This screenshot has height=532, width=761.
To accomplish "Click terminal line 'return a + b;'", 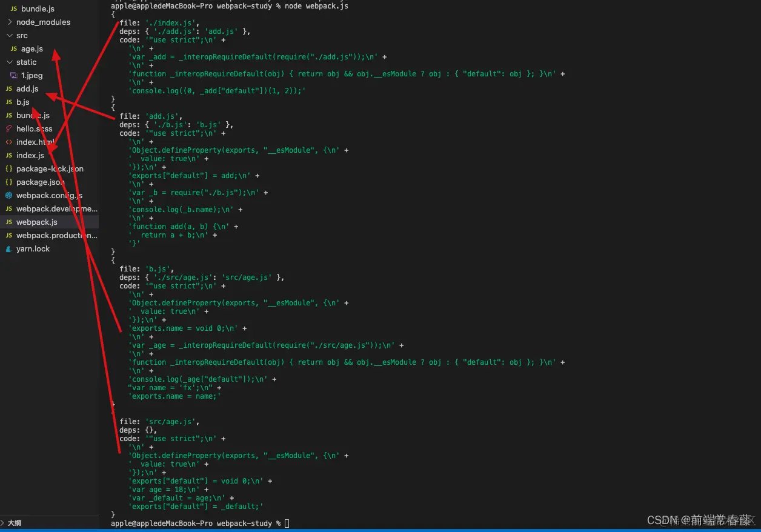I will 173,234.
